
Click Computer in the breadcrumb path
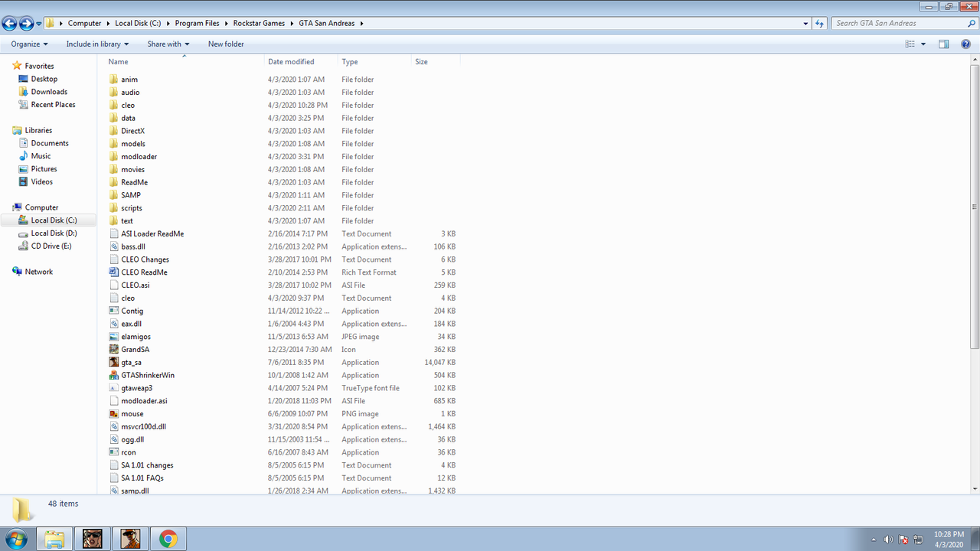click(x=84, y=24)
